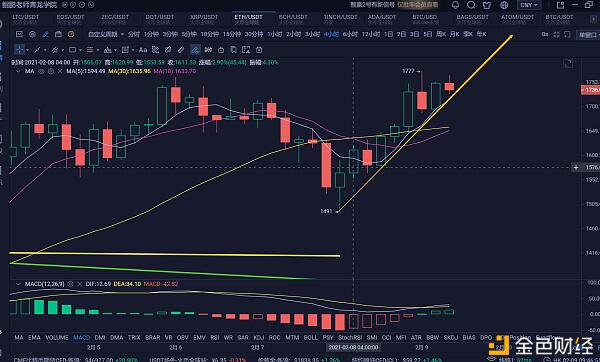Open the single window (单窗口) layout dropdown
Screen dimensions: 600x362
[589, 35]
